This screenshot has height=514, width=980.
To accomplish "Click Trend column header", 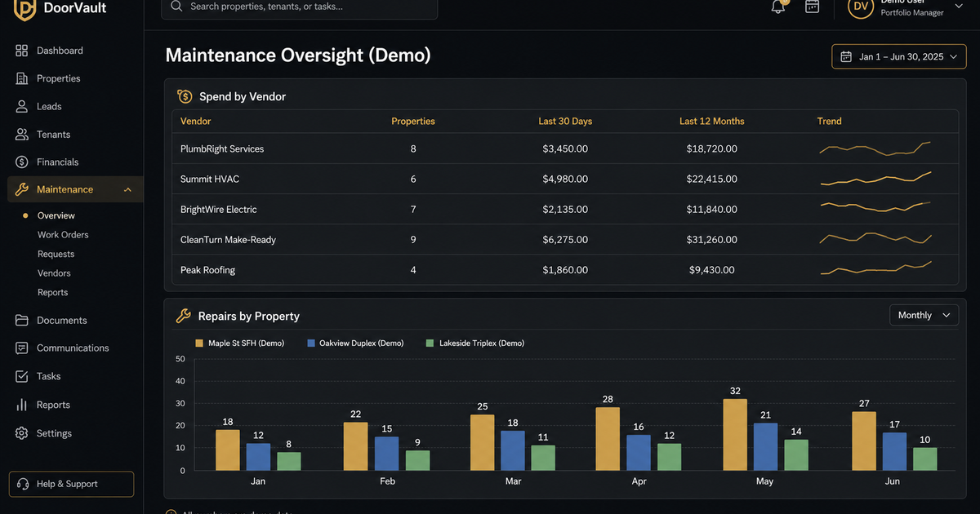I will [829, 121].
